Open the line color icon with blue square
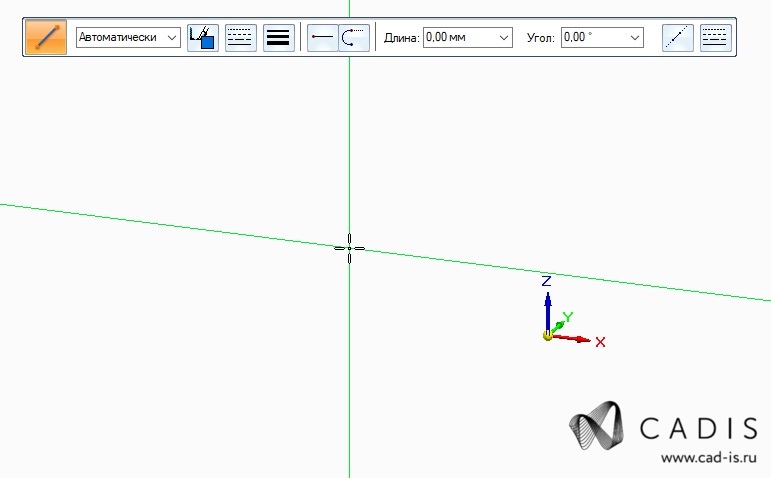Viewport: 771px width, 478px height. pyautogui.click(x=203, y=37)
